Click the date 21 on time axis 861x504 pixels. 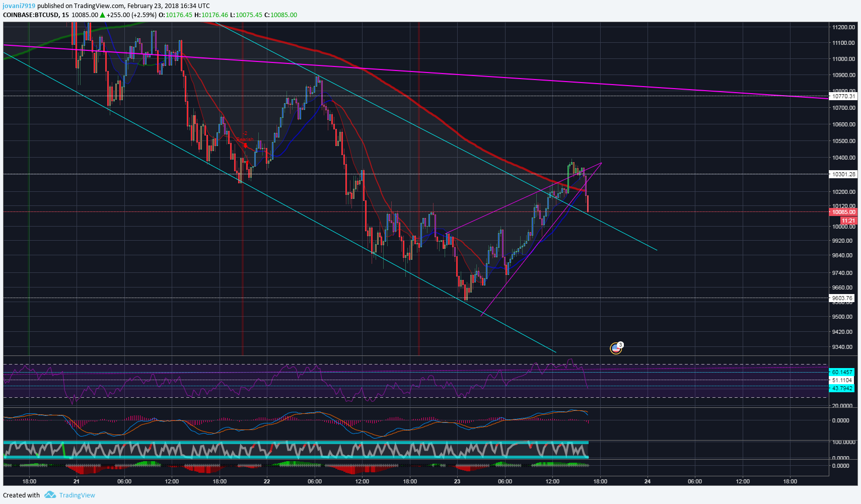click(77, 481)
